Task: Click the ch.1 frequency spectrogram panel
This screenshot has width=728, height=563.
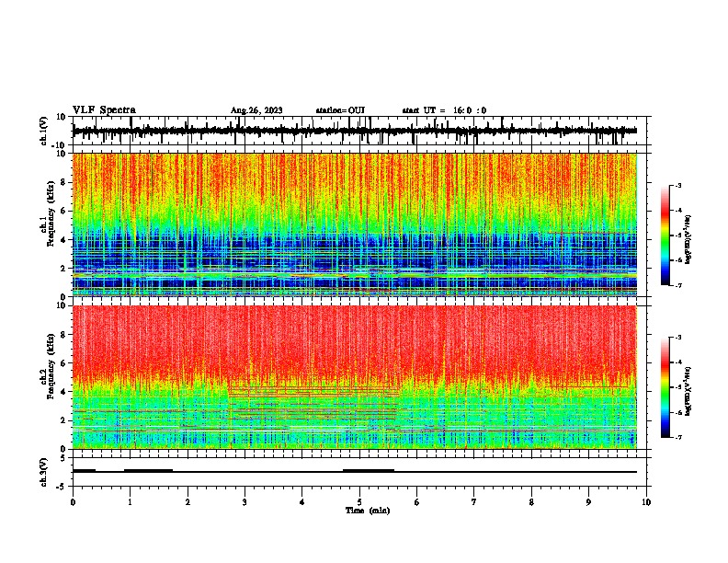Action: click(355, 224)
